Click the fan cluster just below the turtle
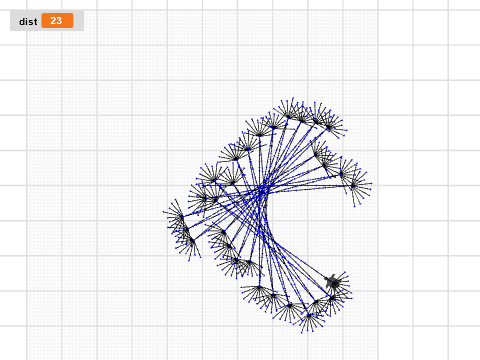 point(333,298)
